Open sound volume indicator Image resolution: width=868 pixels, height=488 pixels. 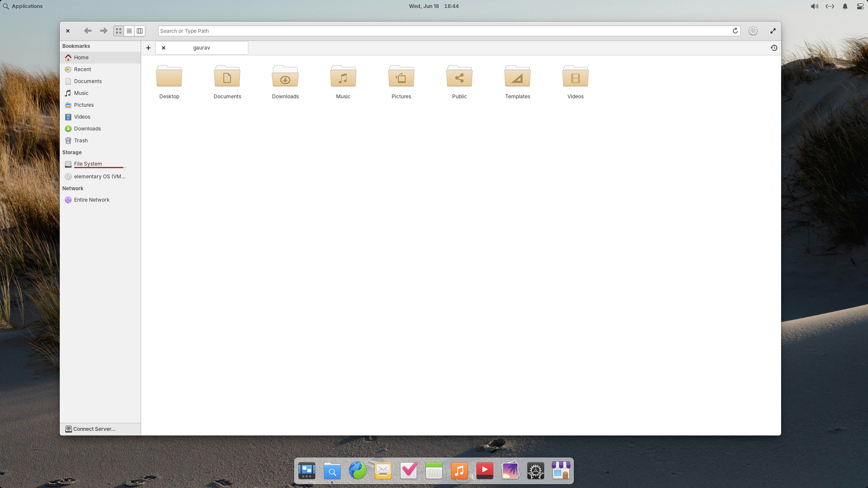[815, 6]
